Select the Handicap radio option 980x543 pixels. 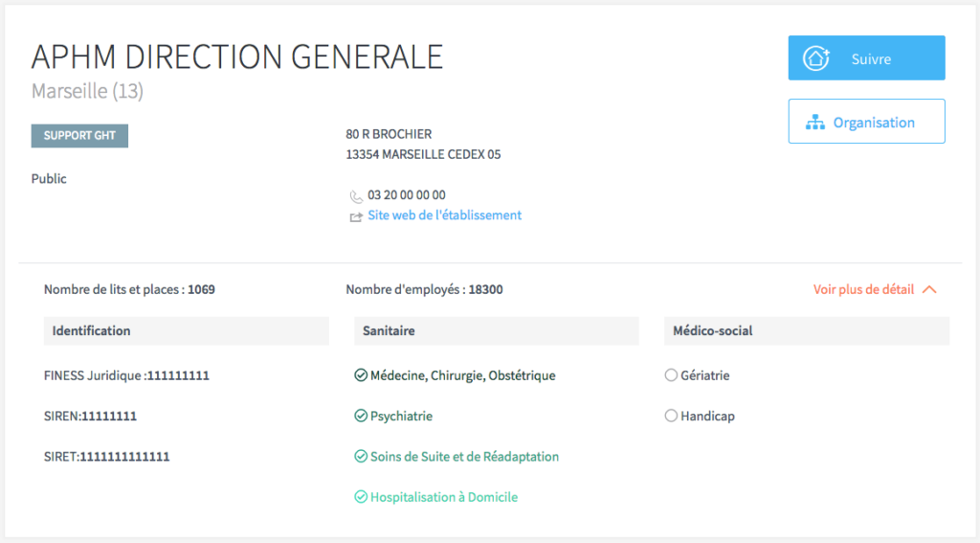[x=671, y=417]
